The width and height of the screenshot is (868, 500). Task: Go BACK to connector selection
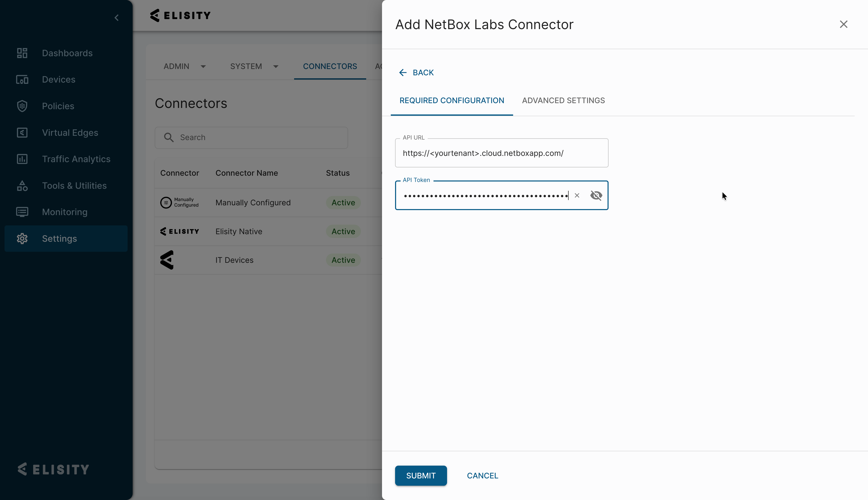coord(416,73)
